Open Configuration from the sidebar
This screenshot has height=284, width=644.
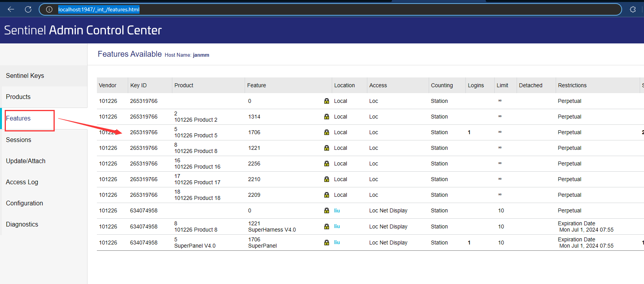[x=25, y=203]
